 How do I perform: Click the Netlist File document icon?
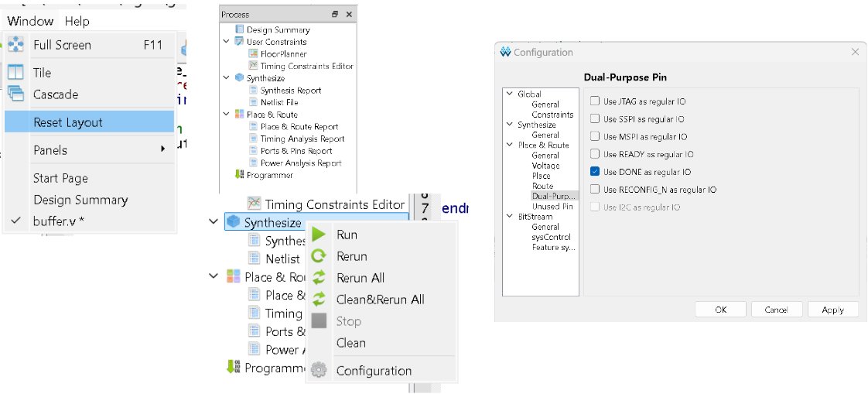pyautogui.click(x=254, y=102)
